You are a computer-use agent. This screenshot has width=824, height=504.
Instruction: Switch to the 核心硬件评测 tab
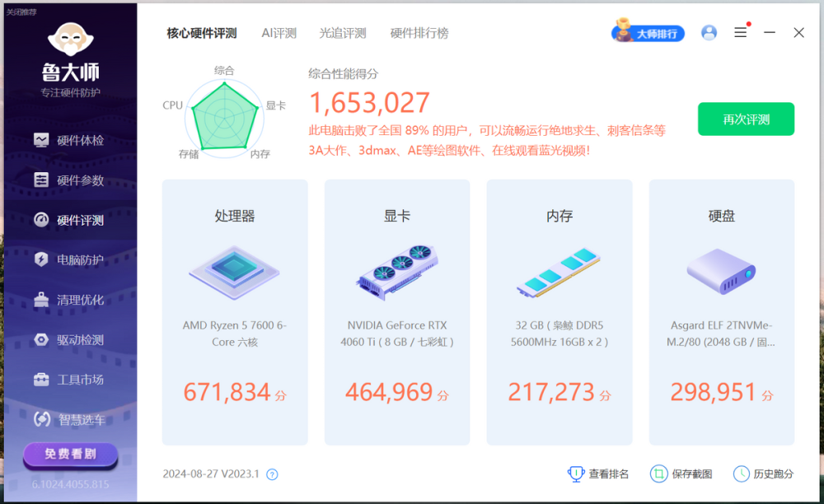[x=202, y=34]
